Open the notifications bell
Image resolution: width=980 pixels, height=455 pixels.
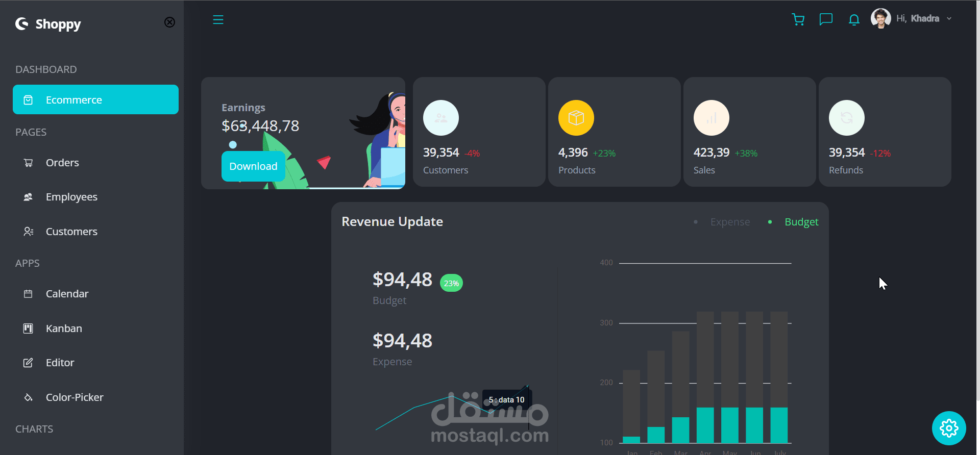(854, 19)
